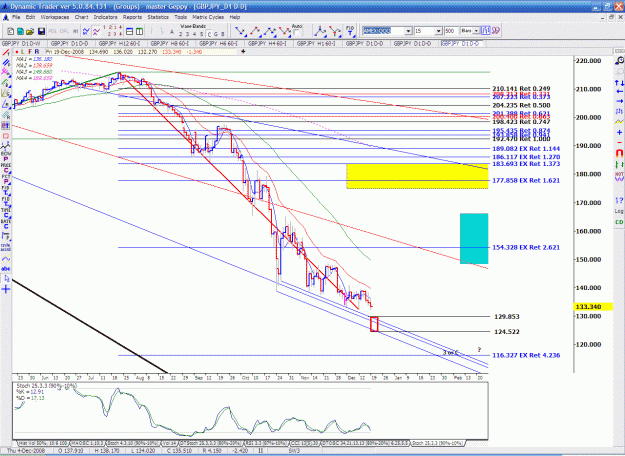Select the red W-shaped swing tool
This screenshot has width=625, height=456.
tap(285, 31)
